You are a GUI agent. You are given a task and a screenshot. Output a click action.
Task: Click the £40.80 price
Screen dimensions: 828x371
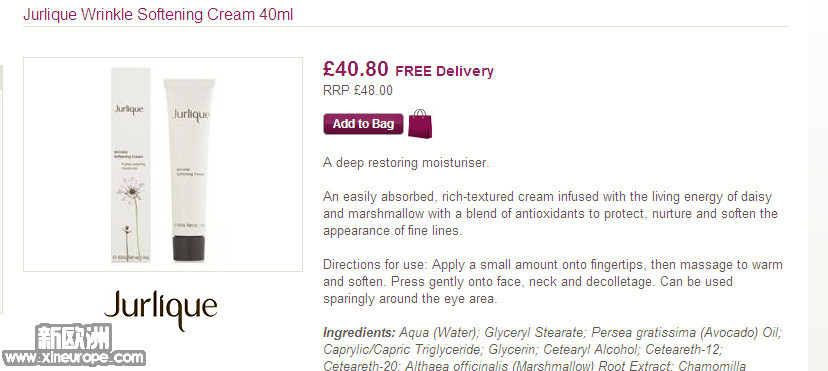pos(356,69)
